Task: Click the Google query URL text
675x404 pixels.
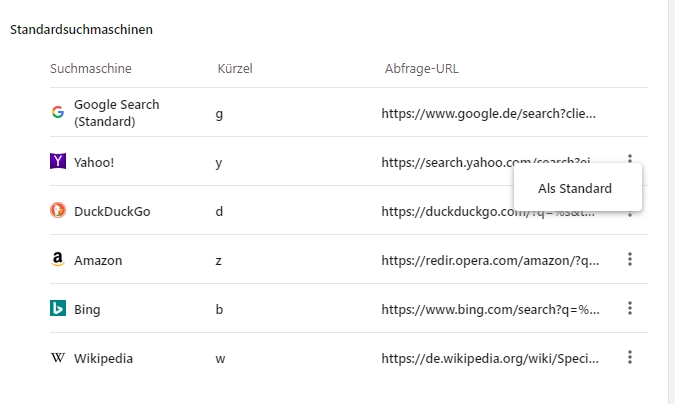Action: pyautogui.click(x=488, y=113)
